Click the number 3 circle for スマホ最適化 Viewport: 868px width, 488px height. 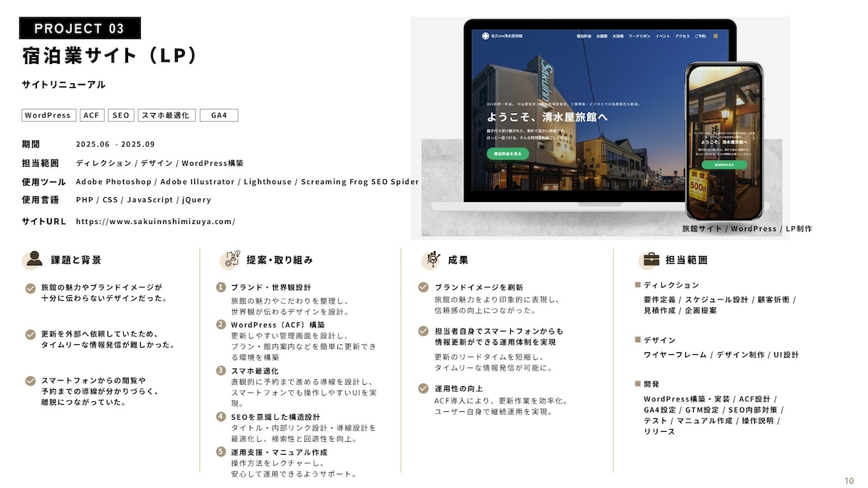tap(221, 371)
